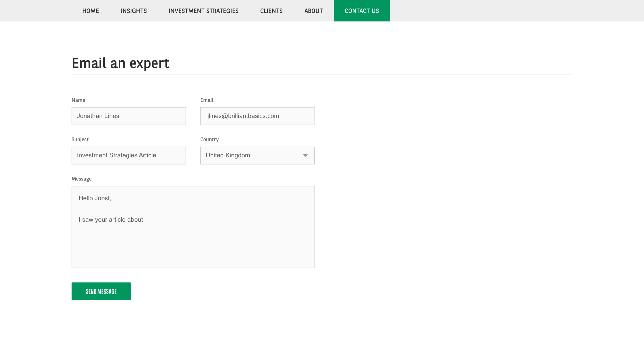Expand the United Kingdom country selector
This screenshot has width=644, height=362.
pyautogui.click(x=257, y=155)
